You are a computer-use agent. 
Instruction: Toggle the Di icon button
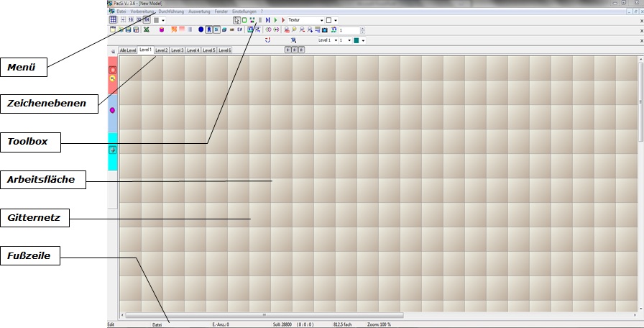216,29
